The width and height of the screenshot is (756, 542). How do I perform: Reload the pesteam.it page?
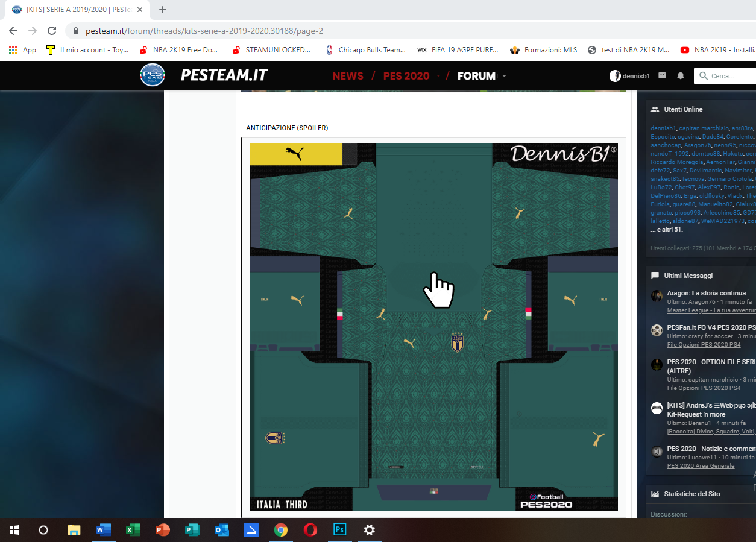(x=52, y=31)
